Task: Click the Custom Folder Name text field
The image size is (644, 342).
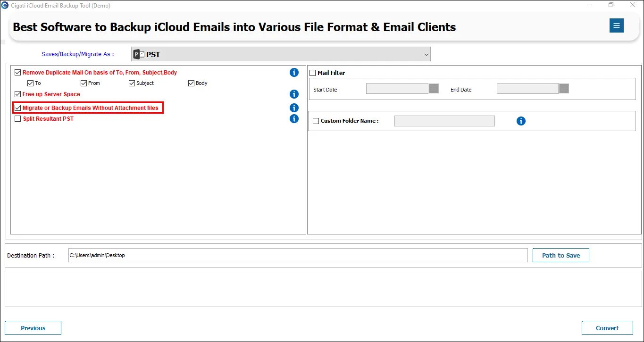Action: (444, 121)
